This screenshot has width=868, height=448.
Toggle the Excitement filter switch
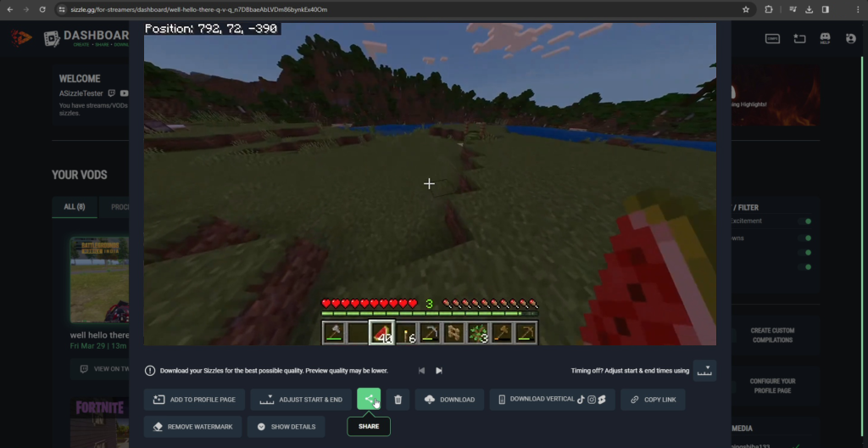[805, 221]
